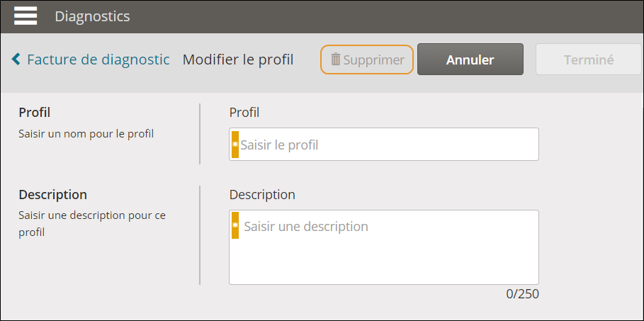
Task: Open the hamburger navigation menu
Action: click(x=26, y=16)
